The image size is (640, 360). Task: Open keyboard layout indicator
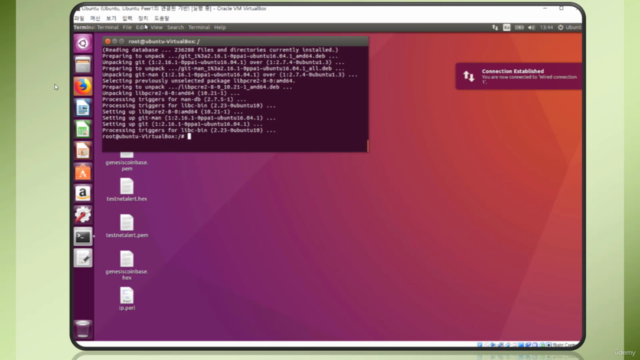click(507, 27)
